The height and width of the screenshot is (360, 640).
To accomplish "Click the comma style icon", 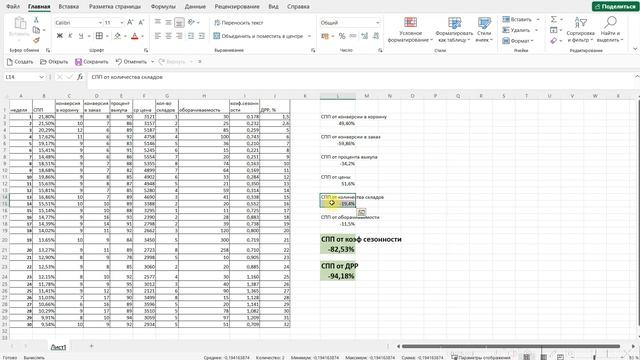I will point(353,36).
